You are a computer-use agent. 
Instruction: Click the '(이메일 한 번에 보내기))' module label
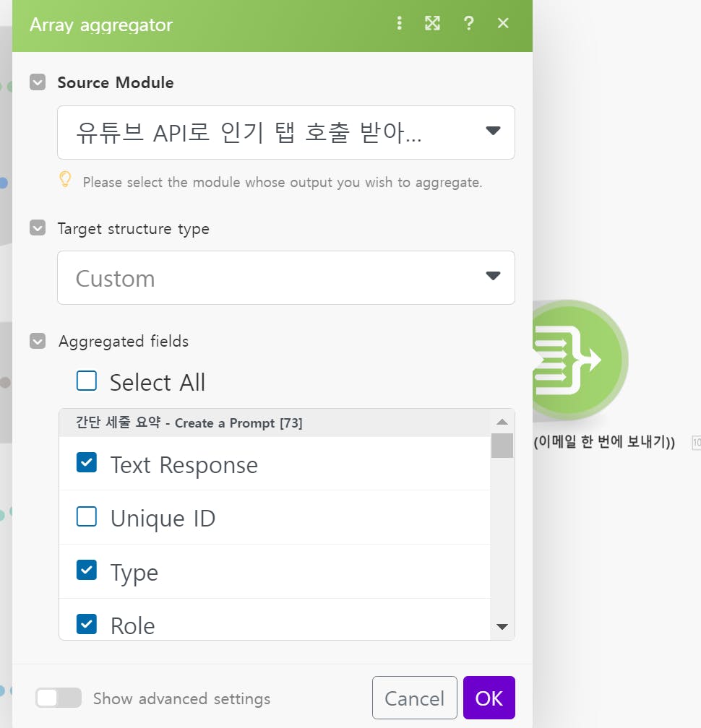click(604, 441)
